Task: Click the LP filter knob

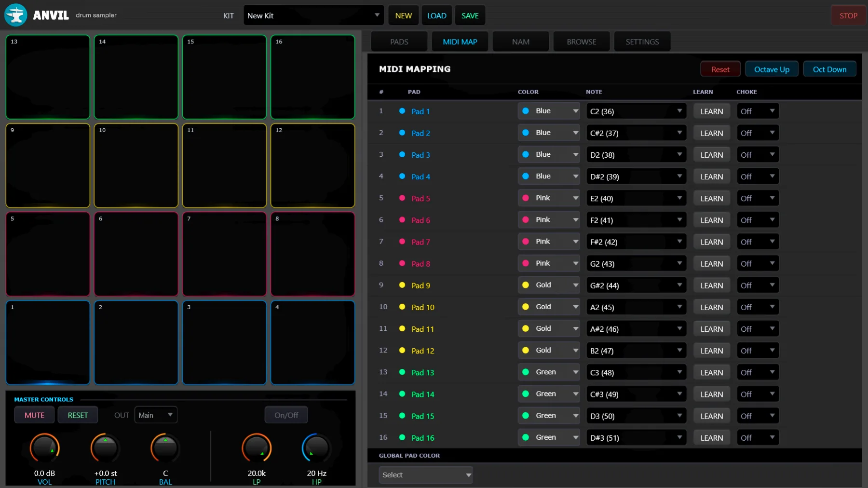Action: click(257, 448)
